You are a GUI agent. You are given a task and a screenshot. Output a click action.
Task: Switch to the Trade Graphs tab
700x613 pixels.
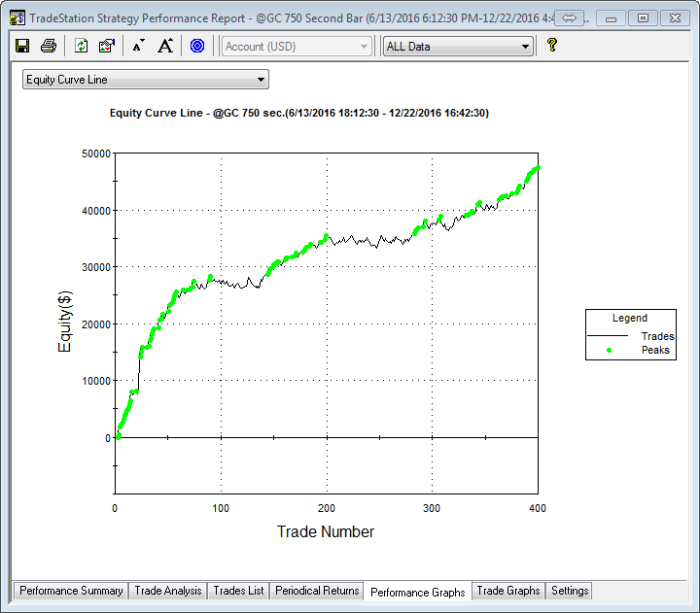507,591
